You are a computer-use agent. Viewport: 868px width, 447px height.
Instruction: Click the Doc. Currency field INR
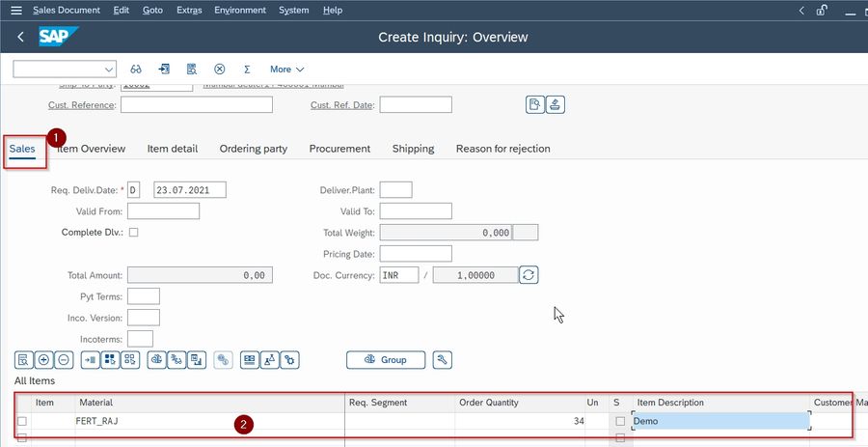tap(399, 275)
